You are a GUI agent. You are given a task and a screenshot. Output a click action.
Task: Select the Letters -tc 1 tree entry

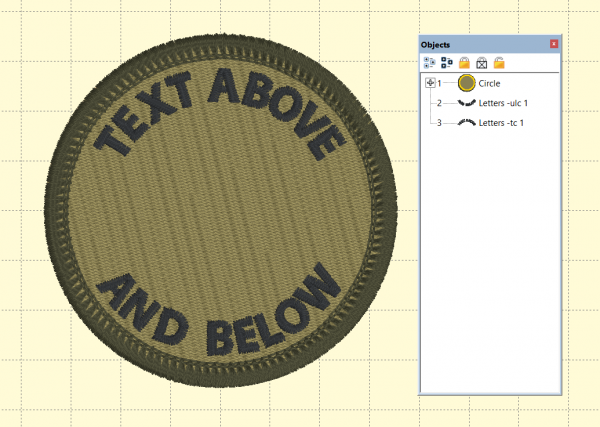[x=501, y=123]
